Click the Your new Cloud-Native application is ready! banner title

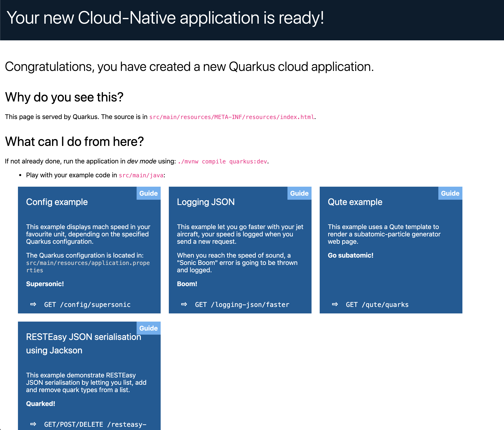point(165,18)
